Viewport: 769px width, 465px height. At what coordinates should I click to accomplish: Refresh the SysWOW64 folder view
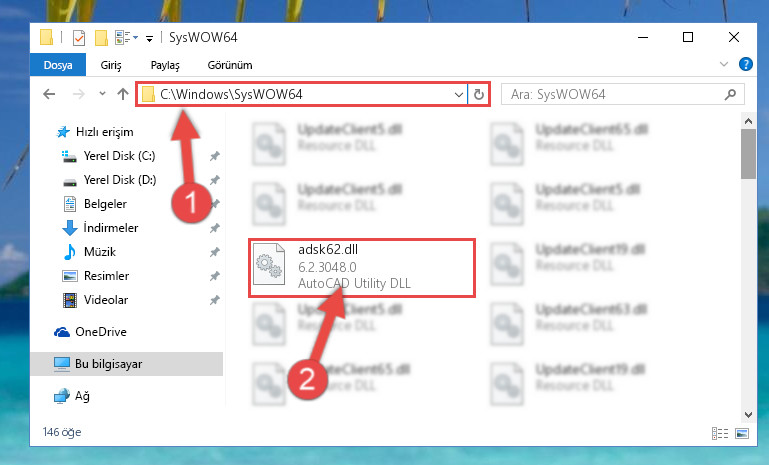coord(479,94)
